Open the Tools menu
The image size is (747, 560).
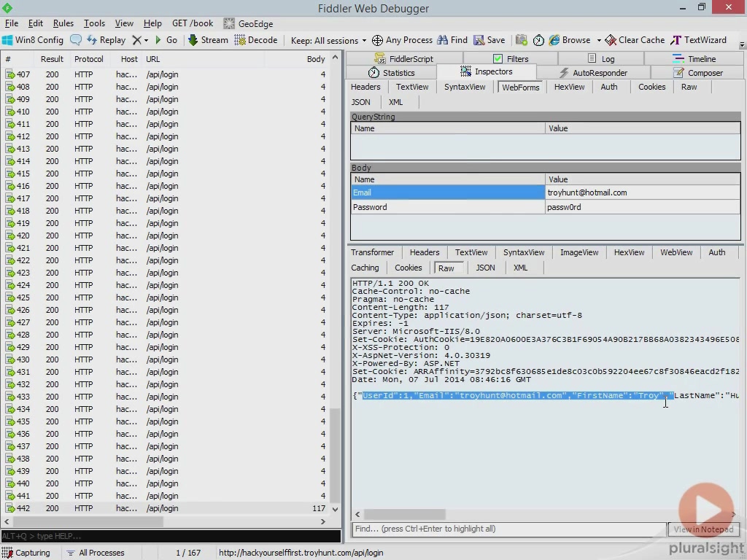click(94, 23)
